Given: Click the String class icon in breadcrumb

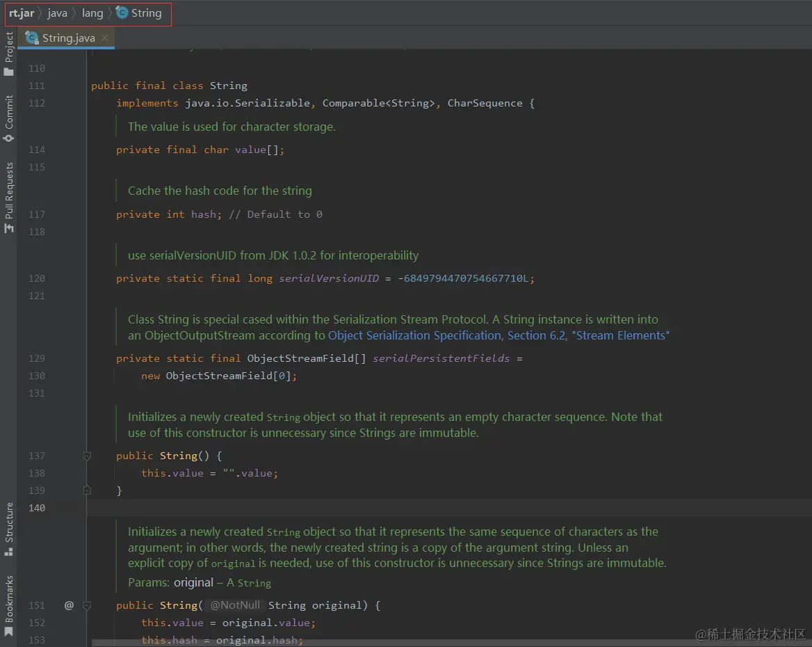Looking at the screenshot, I should point(122,13).
